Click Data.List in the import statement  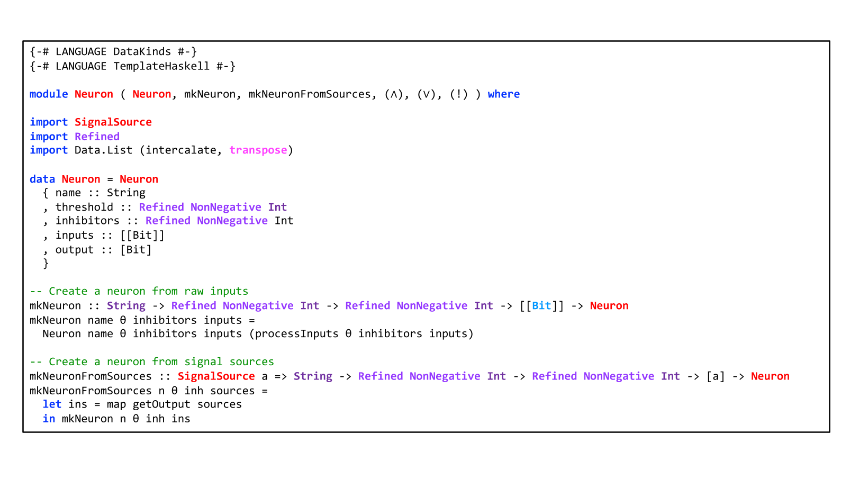tap(103, 150)
